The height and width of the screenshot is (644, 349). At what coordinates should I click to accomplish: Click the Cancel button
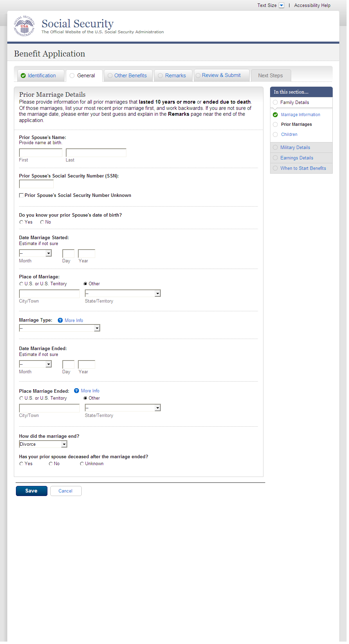point(65,491)
